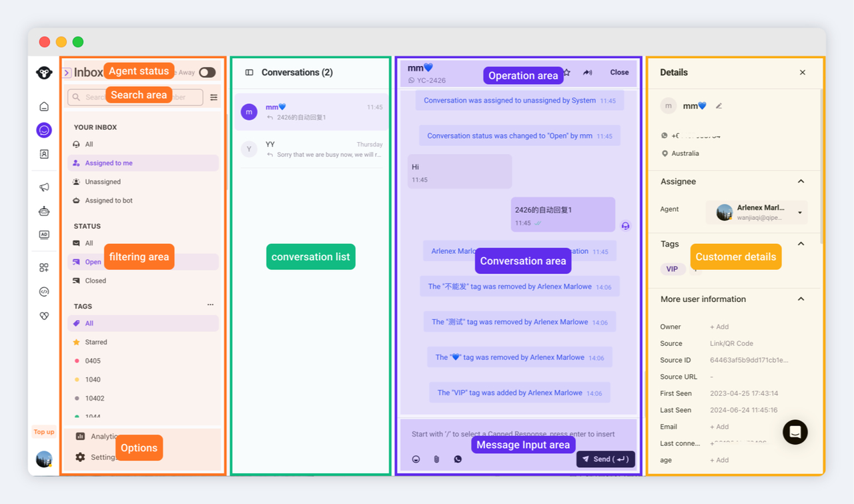The image size is (854, 504).
Task: Open the Agent assignee dropdown
Action: pyautogui.click(x=800, y=213)
